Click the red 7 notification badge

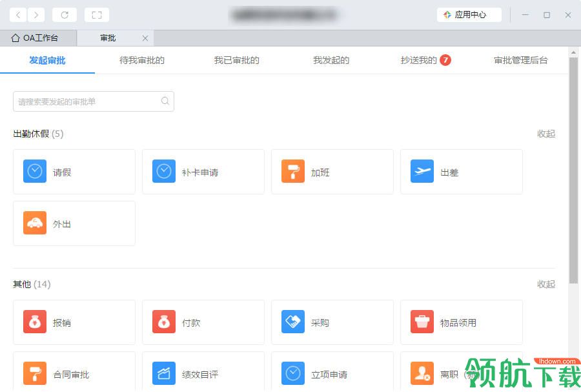coord(445,59)
